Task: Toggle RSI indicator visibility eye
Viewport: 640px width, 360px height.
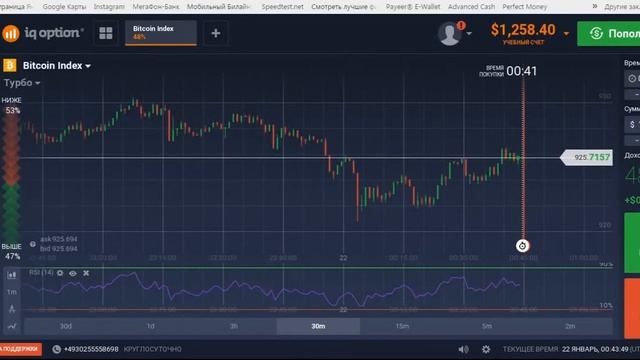Action: coord(73,273)
